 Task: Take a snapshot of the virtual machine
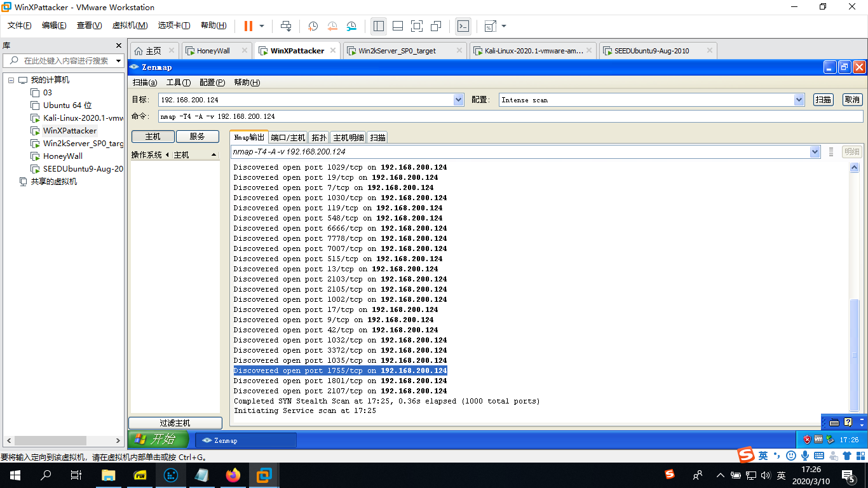[x=313, y=26]
